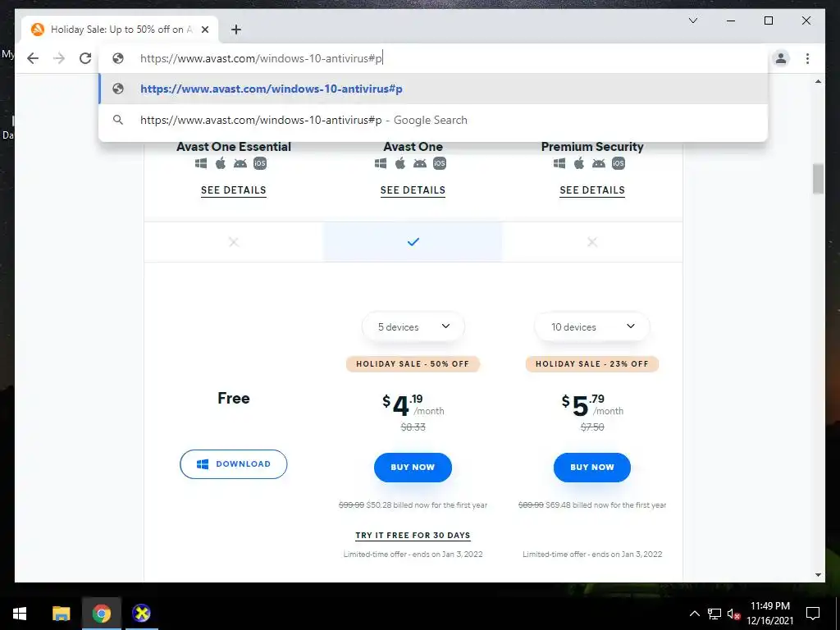
Task: Click the globe icon in the address bar
Action: [118, 58]
